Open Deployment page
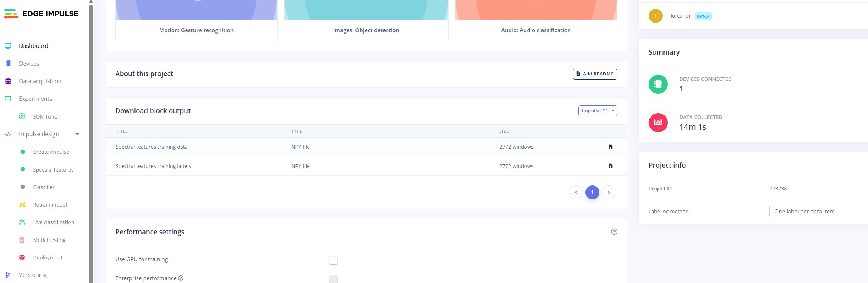 click(48, 258)
